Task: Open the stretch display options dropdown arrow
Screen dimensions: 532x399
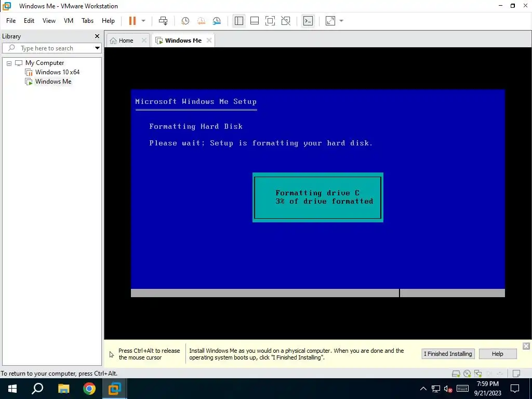Action: click(x=341, y=21)
